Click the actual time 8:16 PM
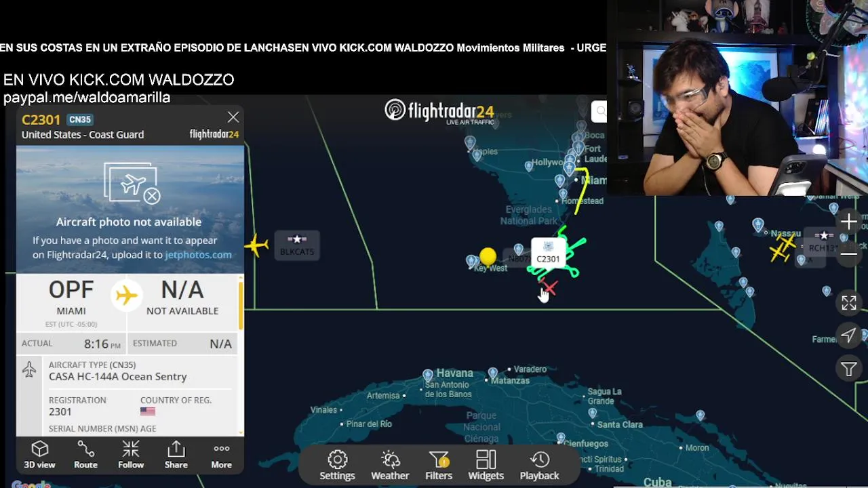868x488 pixels. (102, 344)
